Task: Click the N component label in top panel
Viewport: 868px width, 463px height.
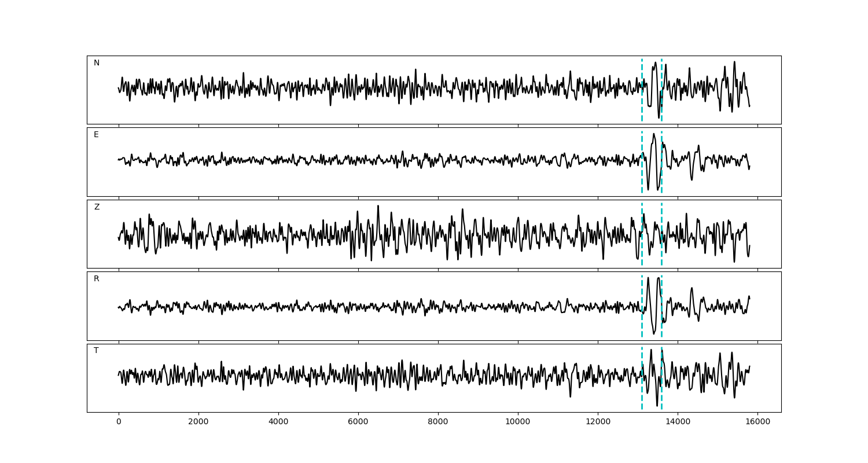Action: 97,63
